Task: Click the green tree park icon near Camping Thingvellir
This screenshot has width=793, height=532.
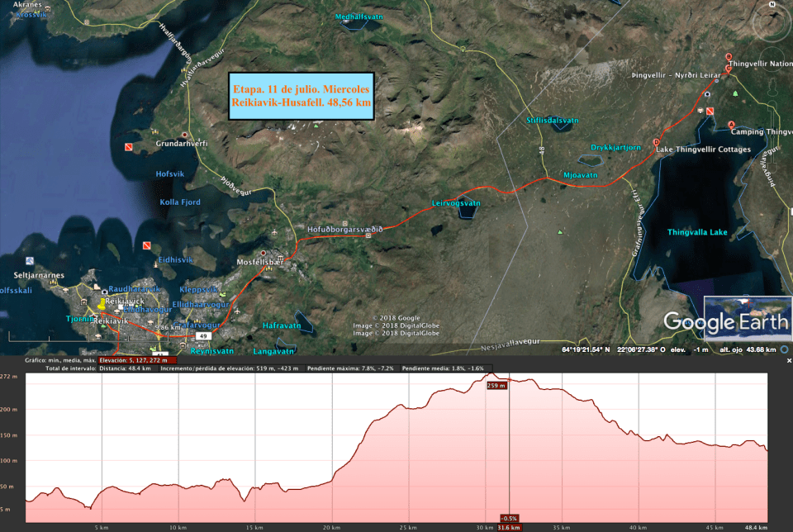Action: tap(735, 93)
